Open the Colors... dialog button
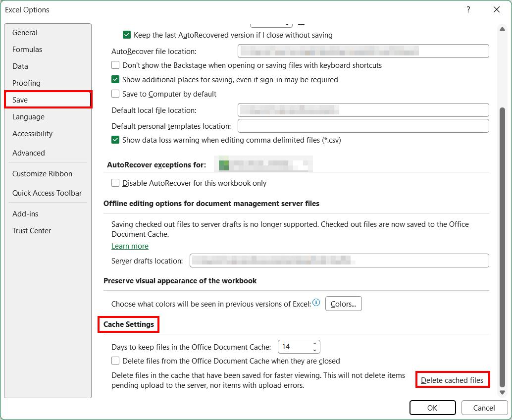512x420 pixels. tap(344, 304)
